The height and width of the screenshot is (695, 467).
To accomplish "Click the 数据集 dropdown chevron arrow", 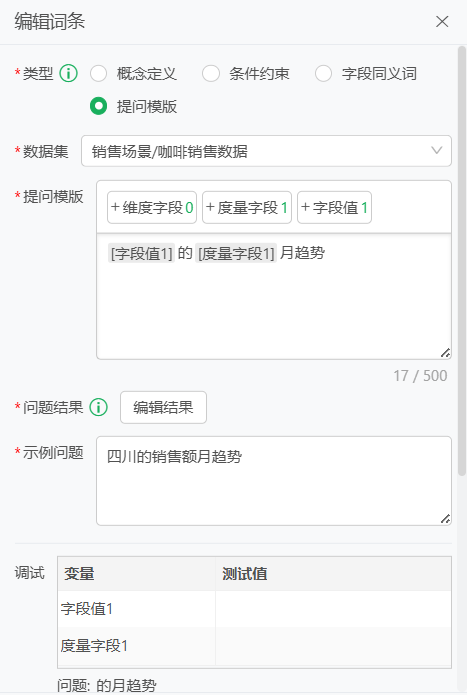I will (x=436, y=151).
